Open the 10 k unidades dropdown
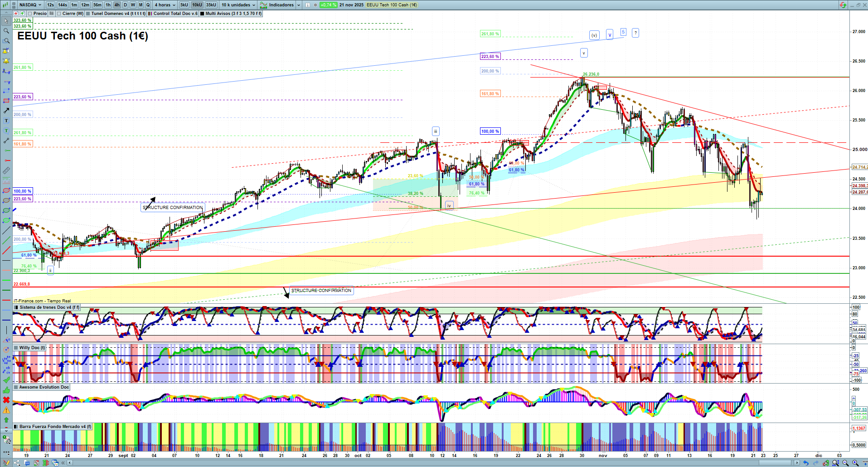 pyautogui.click(x=238, y=5)
